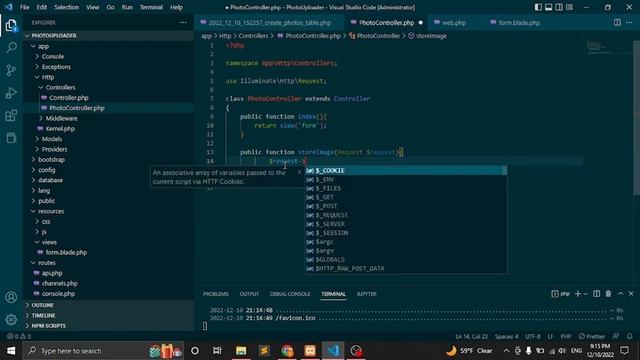This screenshot has height=360, width=640.
Task: Click the errors and warnings status indicator
Action: click(x=19, y=336)
